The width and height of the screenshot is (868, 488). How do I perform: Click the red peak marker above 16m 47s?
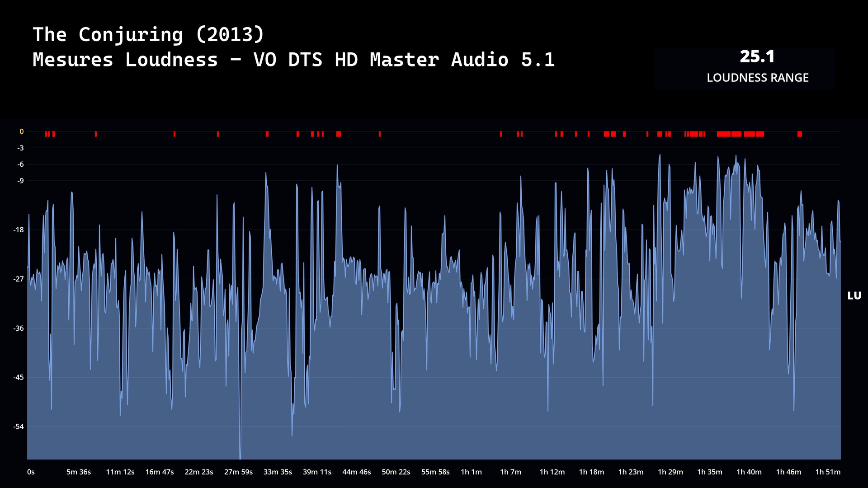click(175, 134)
